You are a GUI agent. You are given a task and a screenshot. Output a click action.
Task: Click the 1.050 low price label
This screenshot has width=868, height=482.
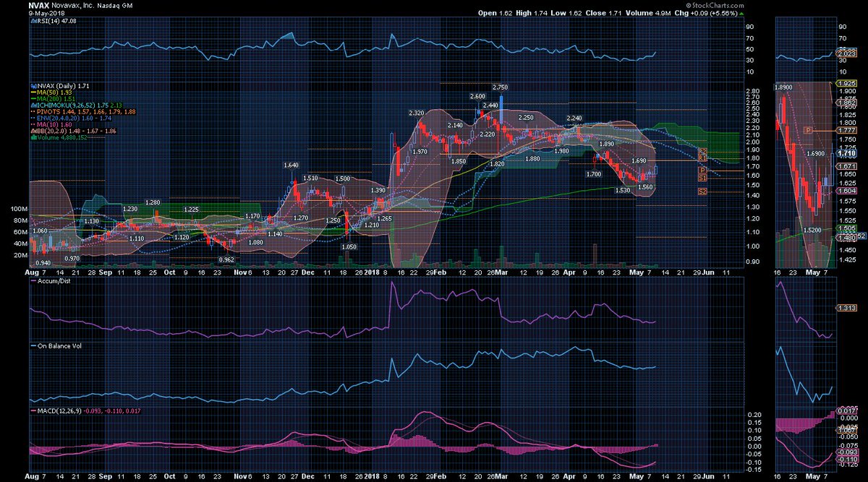[x=349, y=246]
